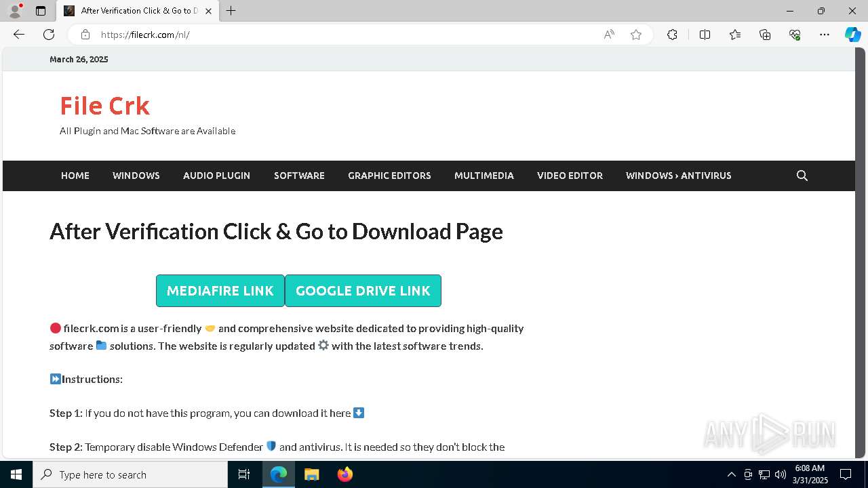
Task: Refresh the current page
Action: [49, 35]
